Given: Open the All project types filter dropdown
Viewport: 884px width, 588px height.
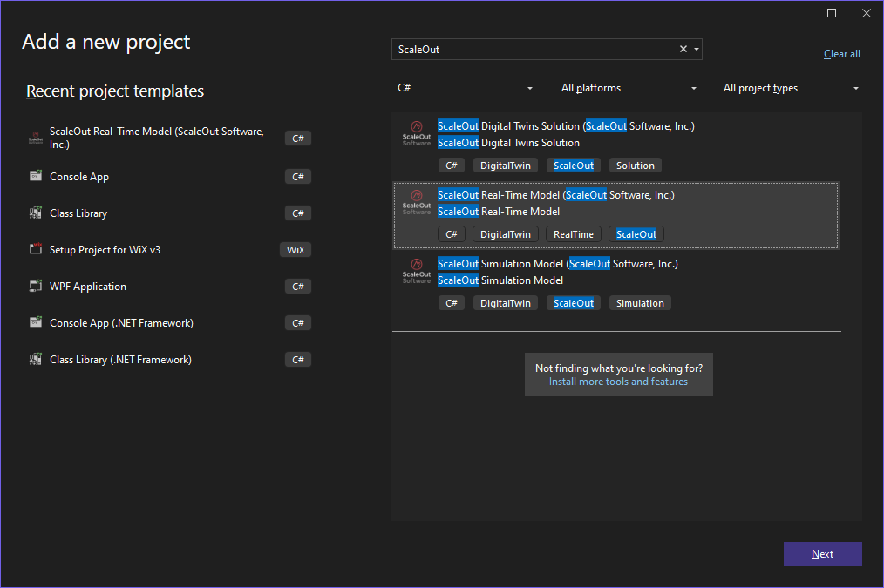Looking at the screenshot, I should [791, 88].
